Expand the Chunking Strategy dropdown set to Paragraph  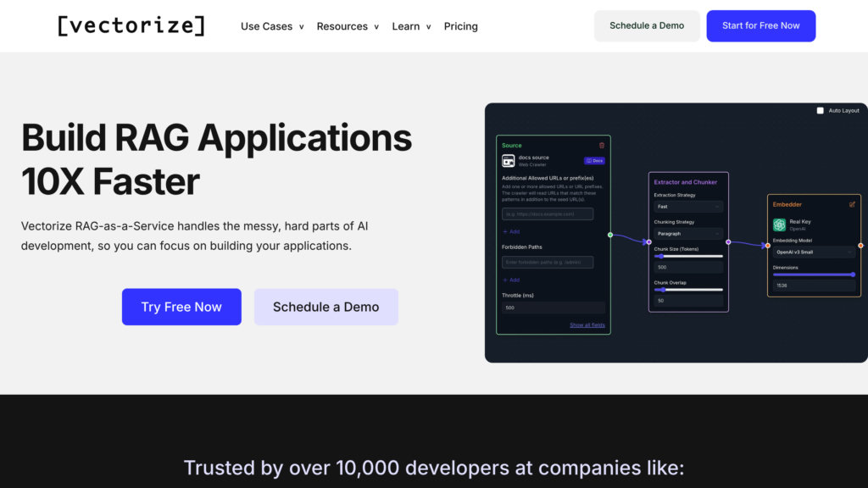(x=688, y=234)
